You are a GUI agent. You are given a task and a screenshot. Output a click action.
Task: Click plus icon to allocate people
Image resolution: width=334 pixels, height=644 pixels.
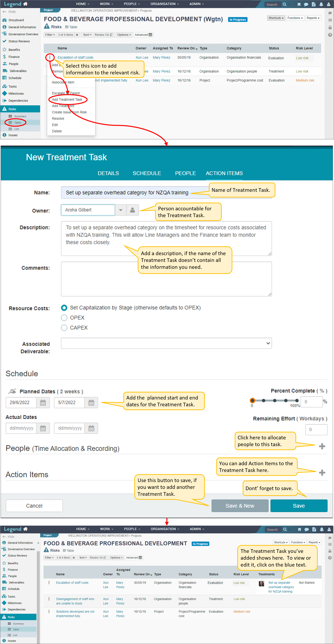click(x=322, y=446)
